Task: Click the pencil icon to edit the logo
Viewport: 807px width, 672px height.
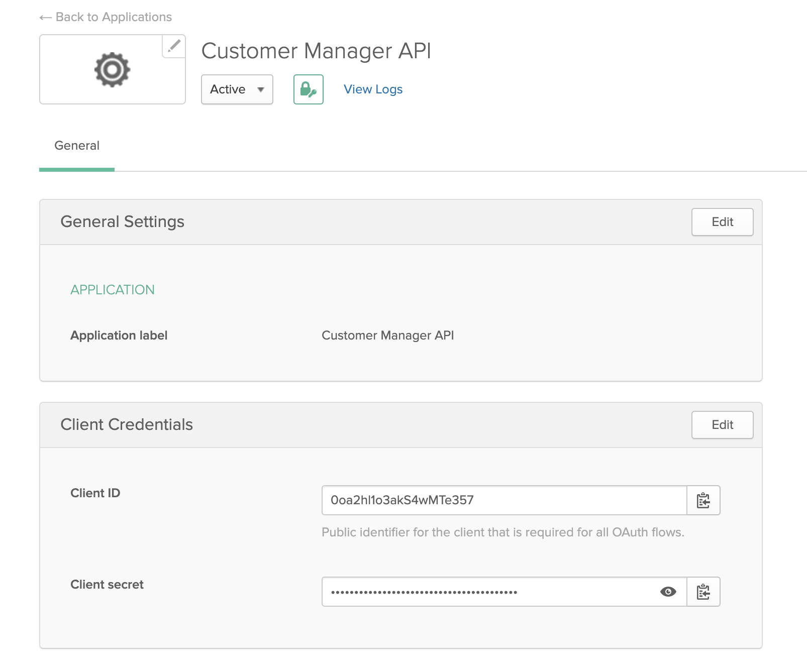Action: point(174,46)
